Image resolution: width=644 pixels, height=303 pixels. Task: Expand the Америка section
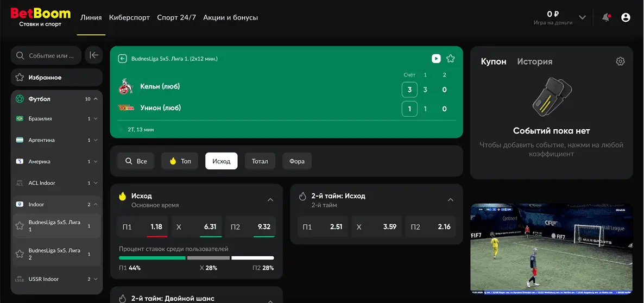96,161
